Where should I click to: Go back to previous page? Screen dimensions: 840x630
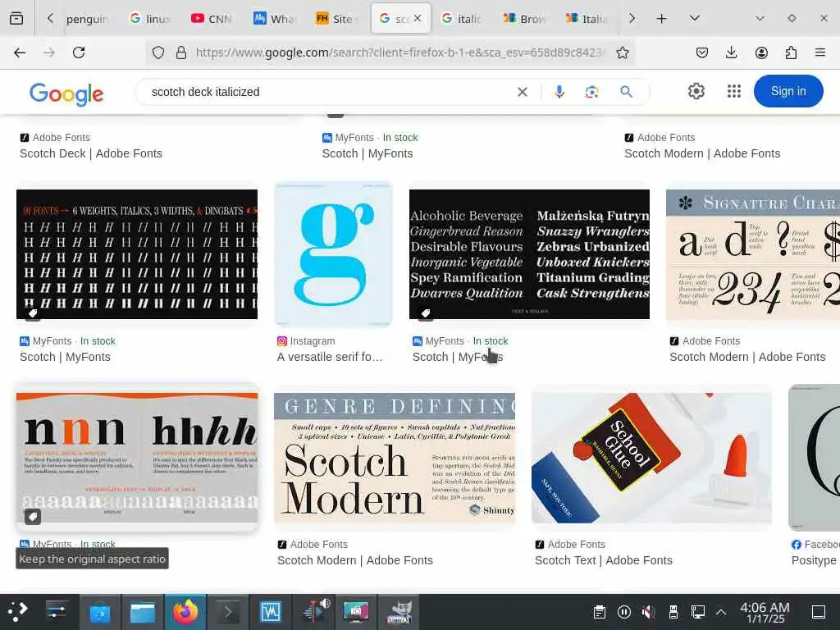(20, 52)
